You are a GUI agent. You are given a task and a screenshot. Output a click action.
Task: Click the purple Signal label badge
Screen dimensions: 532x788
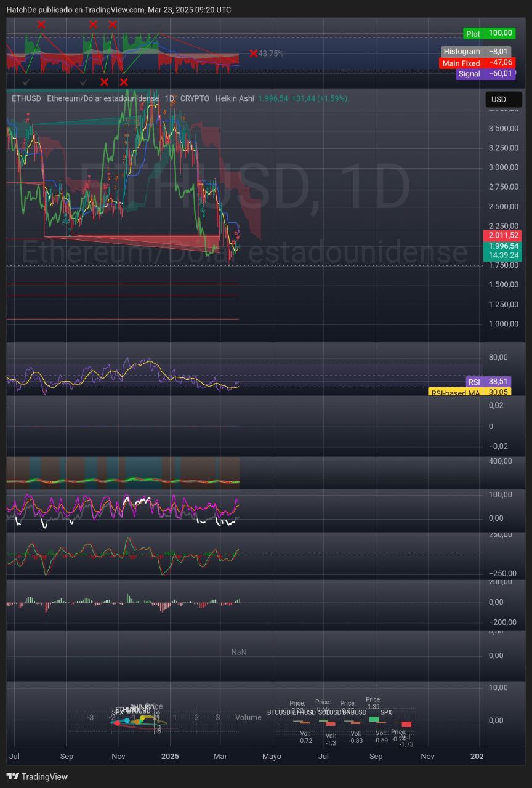[x=469, y=74]
